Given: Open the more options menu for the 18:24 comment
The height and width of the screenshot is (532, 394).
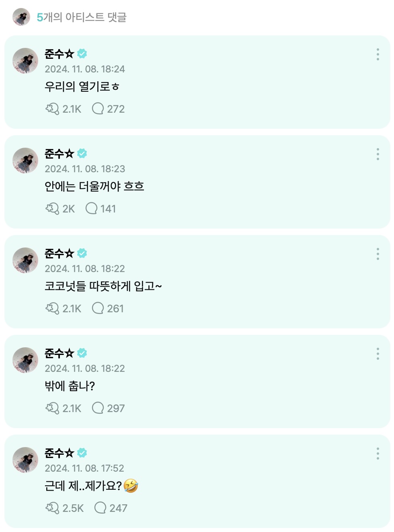Looking at the screenshot, I should coord(378,54).
